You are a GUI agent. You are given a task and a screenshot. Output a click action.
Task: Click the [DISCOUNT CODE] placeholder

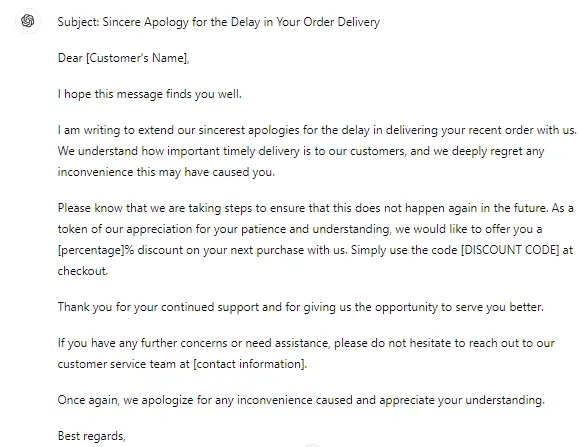510,250
